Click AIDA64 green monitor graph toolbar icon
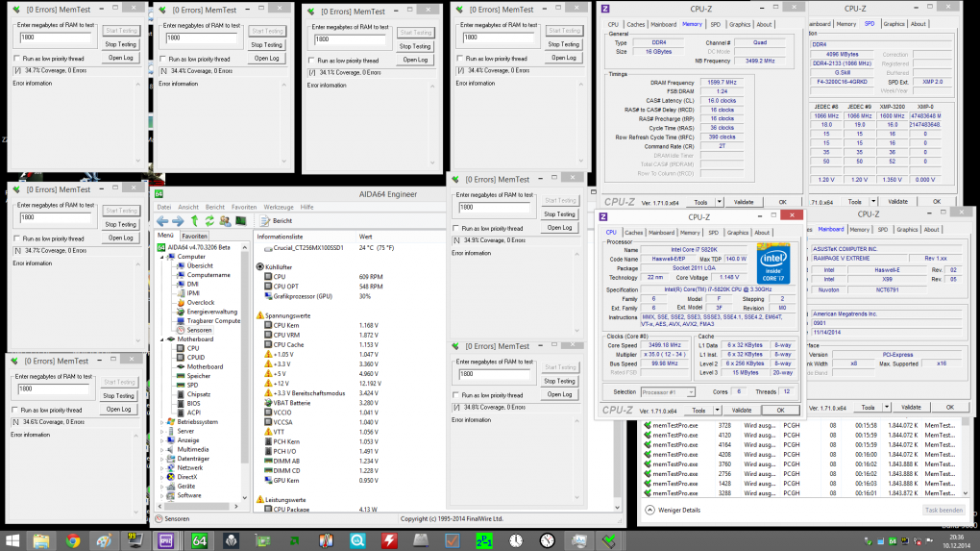980x551 pixels. point(240,221)
